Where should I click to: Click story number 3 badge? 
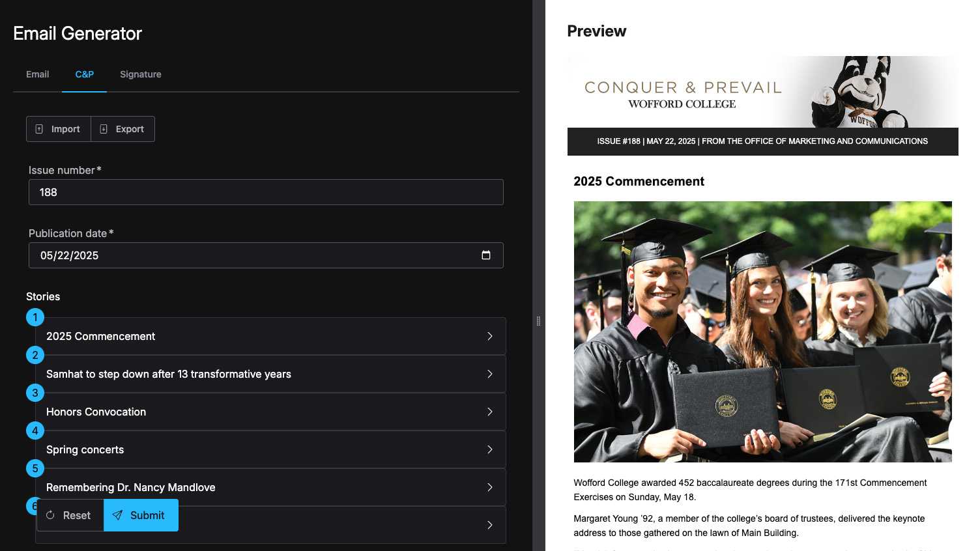(35, 393)
